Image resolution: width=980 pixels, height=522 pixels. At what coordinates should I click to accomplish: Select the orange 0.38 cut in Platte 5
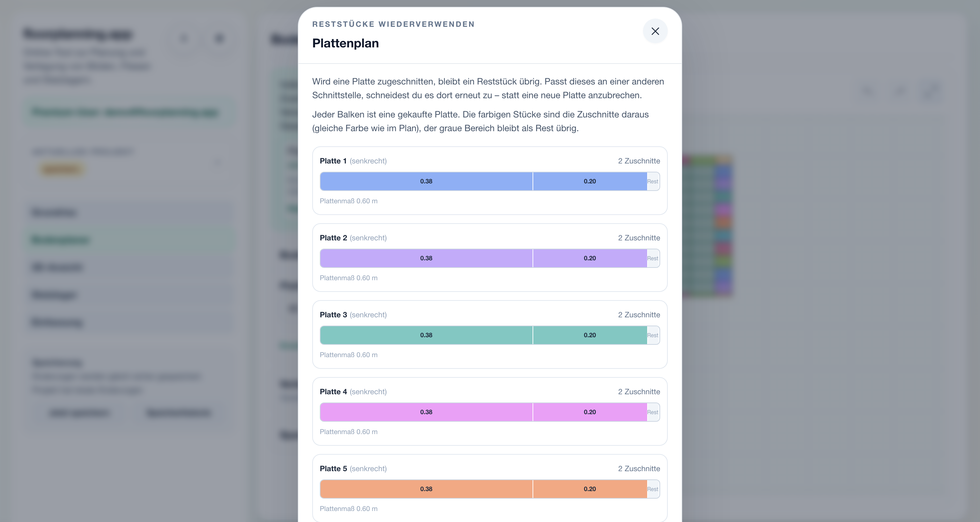tap(426, 489)
